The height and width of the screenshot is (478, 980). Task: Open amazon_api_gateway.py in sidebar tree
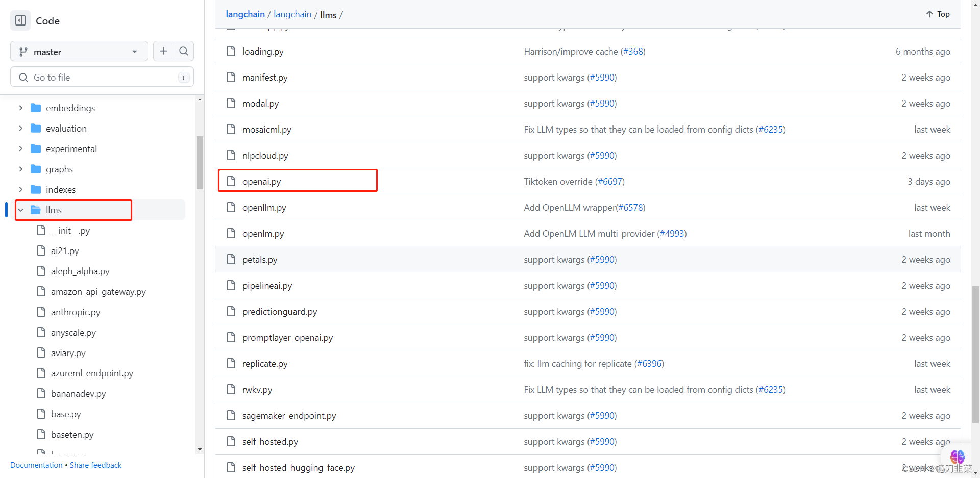point(99,291)
